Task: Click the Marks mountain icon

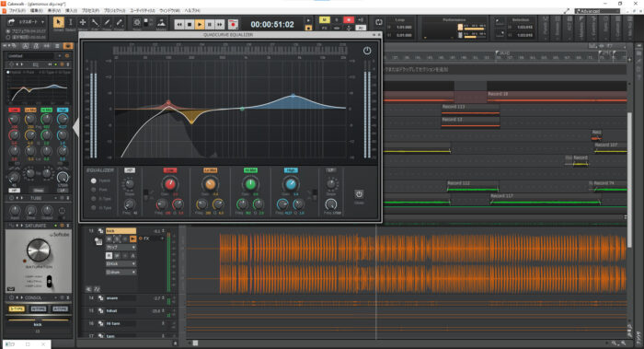Action: [x=161, y=23]
